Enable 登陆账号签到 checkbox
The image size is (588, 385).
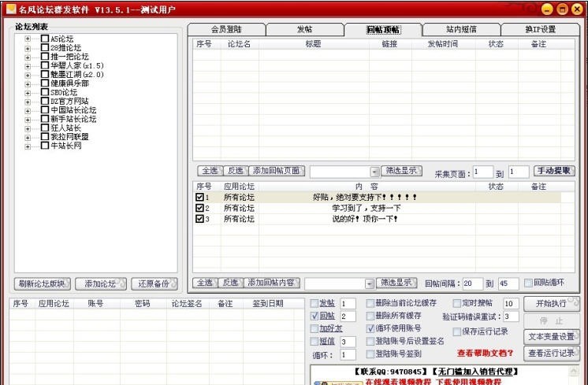click(370, 354)
